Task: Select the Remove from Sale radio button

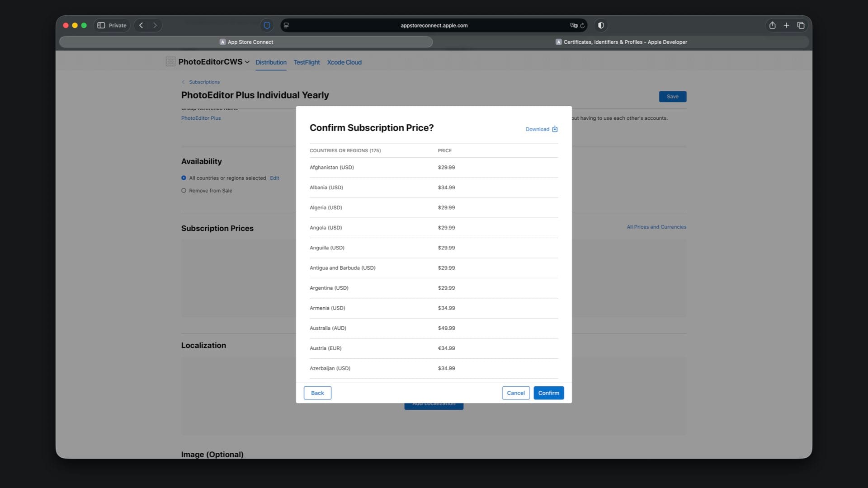Action: click(184, 191)
